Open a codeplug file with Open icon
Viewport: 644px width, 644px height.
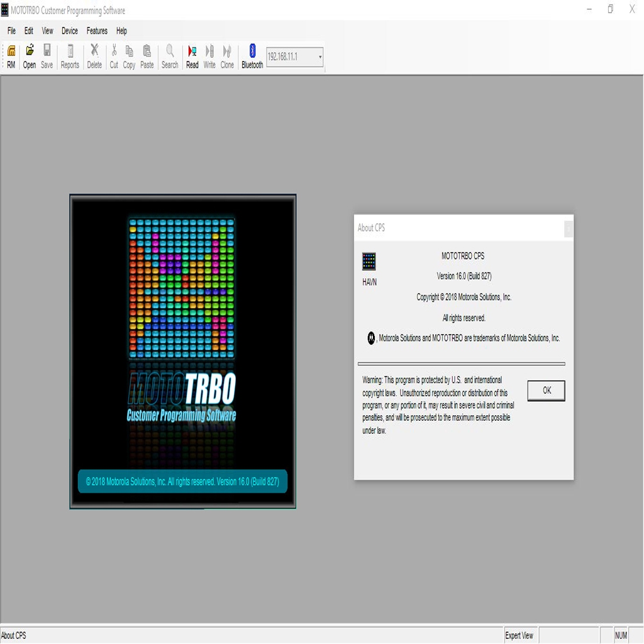coord(30,57)
